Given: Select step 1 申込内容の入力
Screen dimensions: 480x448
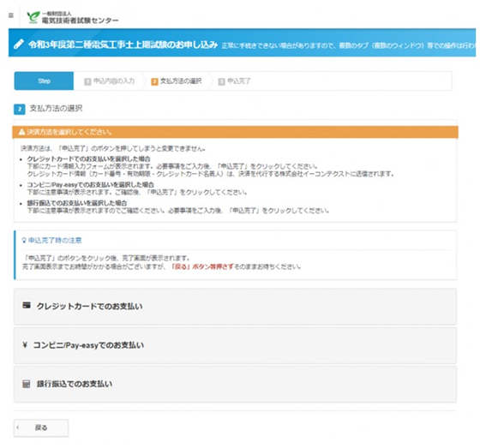Looking at the screenshot, I should pos(110,81).
